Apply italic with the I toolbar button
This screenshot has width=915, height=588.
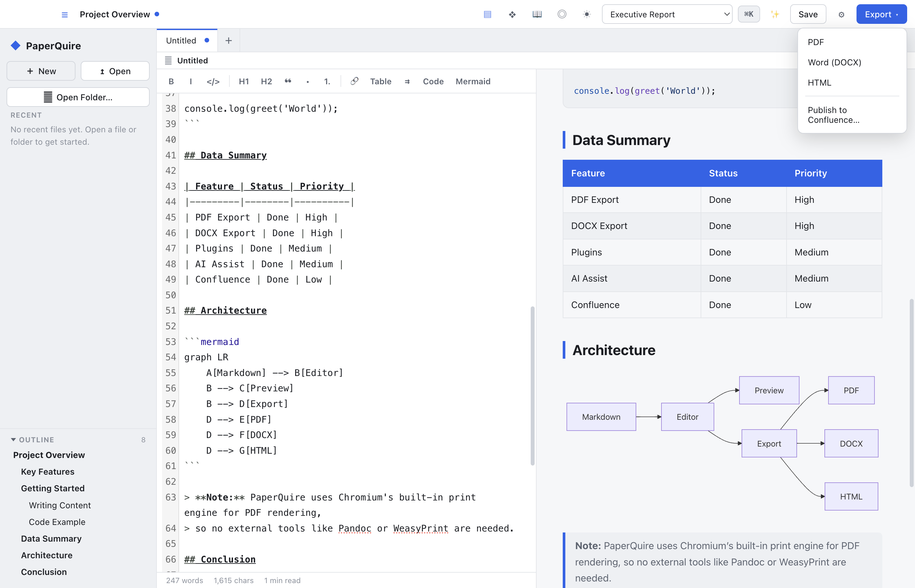tap(191, 81)
